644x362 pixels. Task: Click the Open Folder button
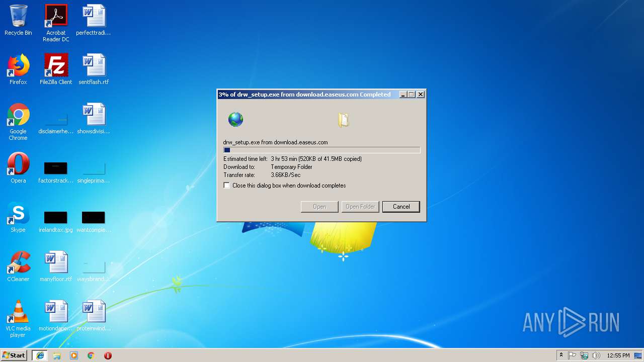point(360,207)
